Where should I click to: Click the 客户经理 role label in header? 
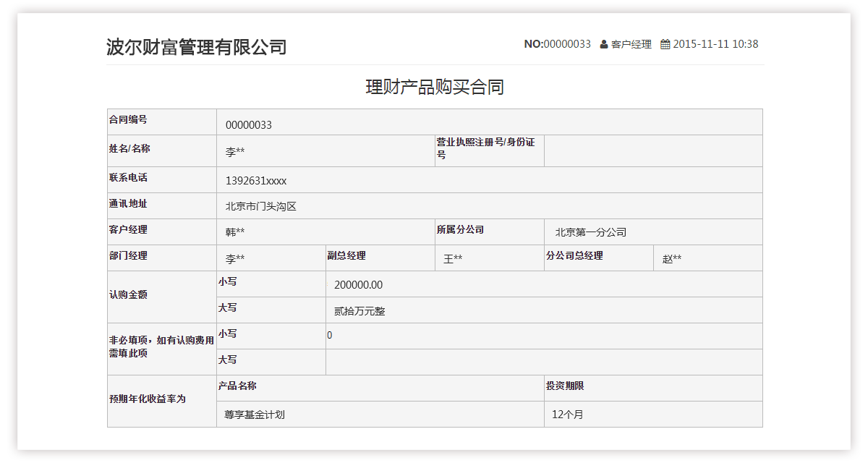click(631, 44)
